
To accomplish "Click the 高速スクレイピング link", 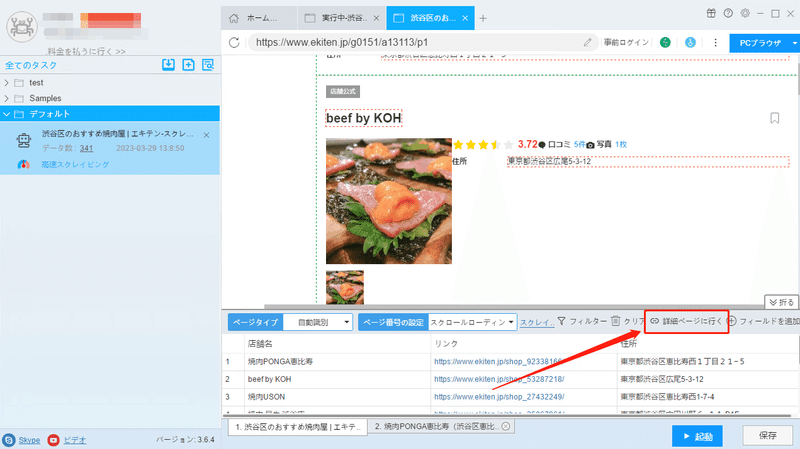I will (x=75, y=164).
